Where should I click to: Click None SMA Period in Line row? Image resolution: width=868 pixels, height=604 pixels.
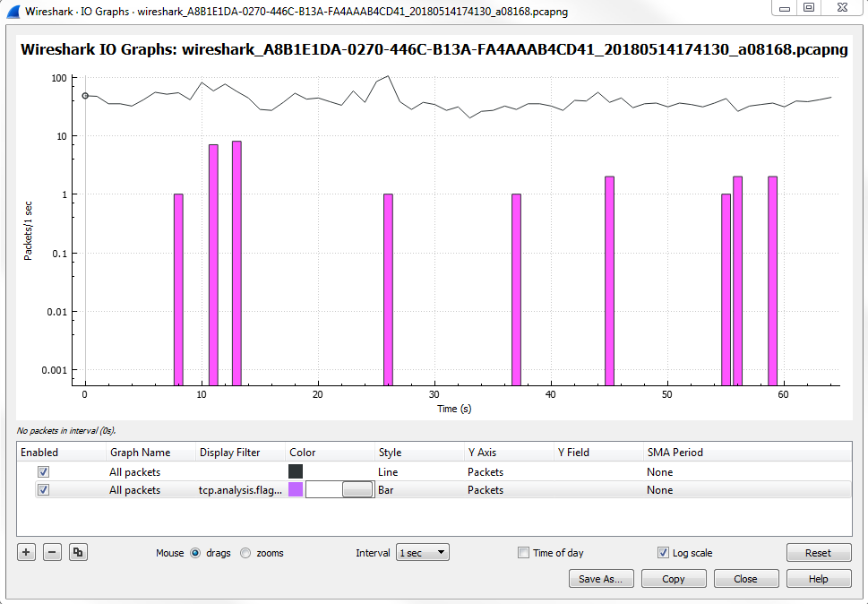click(660, 471)
